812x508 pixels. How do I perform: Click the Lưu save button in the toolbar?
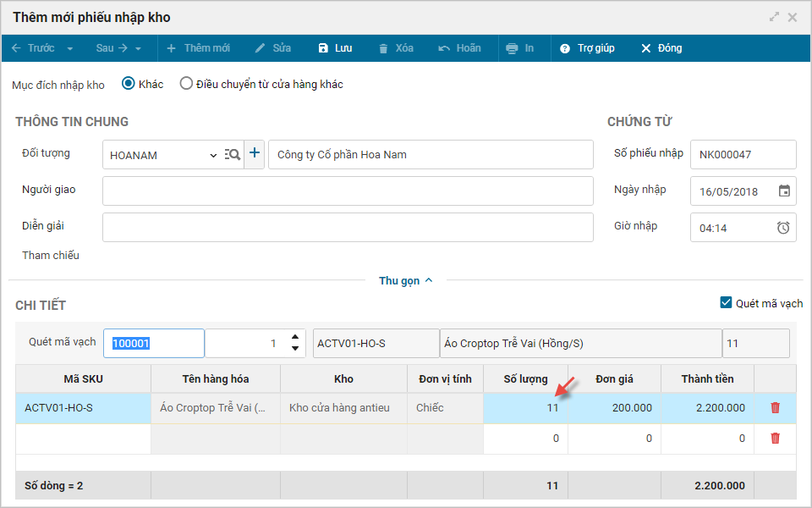[x=335, y=48]
